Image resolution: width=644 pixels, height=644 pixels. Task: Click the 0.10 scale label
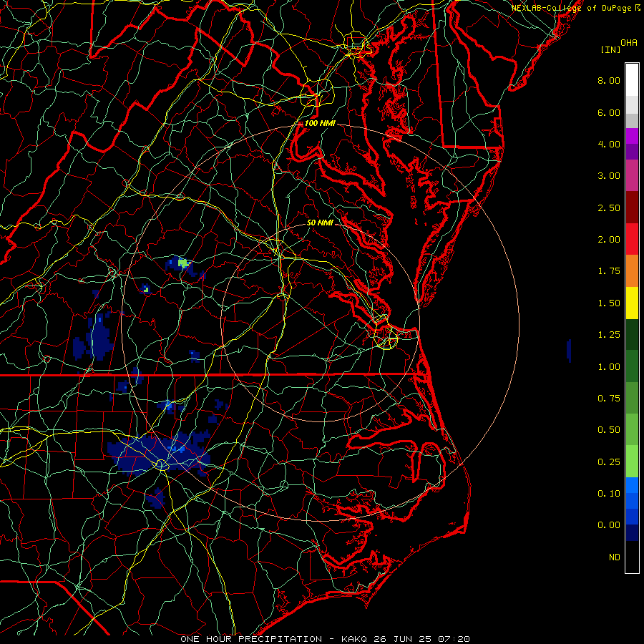(x=609, y=494)
